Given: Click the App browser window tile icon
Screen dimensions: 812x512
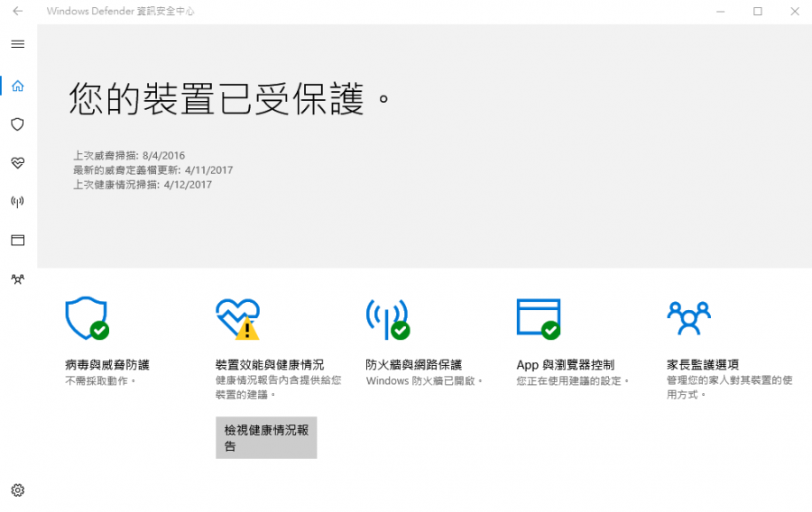Looking at the screenshot, I should click(538, 318).
